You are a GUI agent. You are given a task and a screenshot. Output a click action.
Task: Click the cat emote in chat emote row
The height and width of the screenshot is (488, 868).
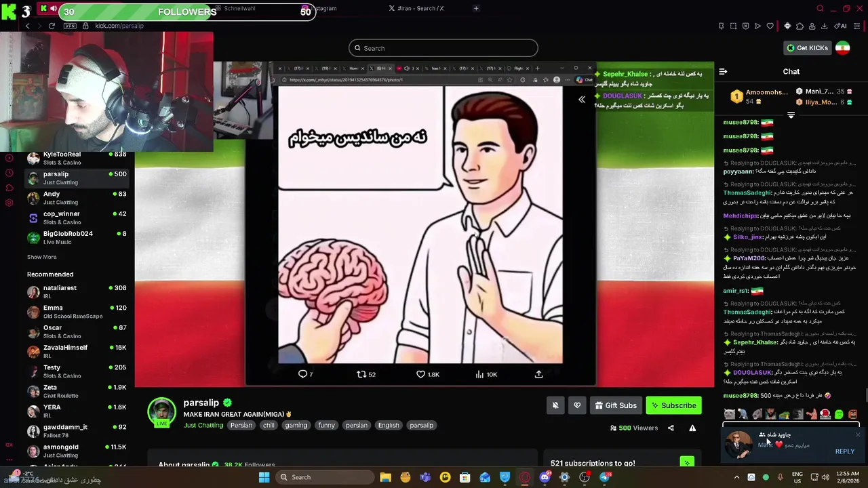click(x=729, y=414)
